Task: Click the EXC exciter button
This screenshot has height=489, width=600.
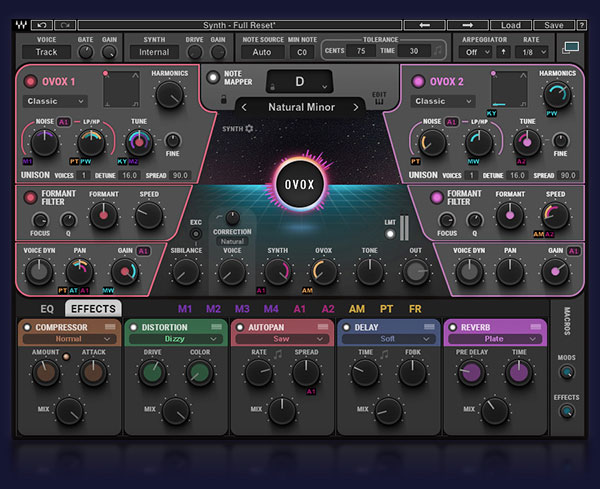Action: pos(196,234)
